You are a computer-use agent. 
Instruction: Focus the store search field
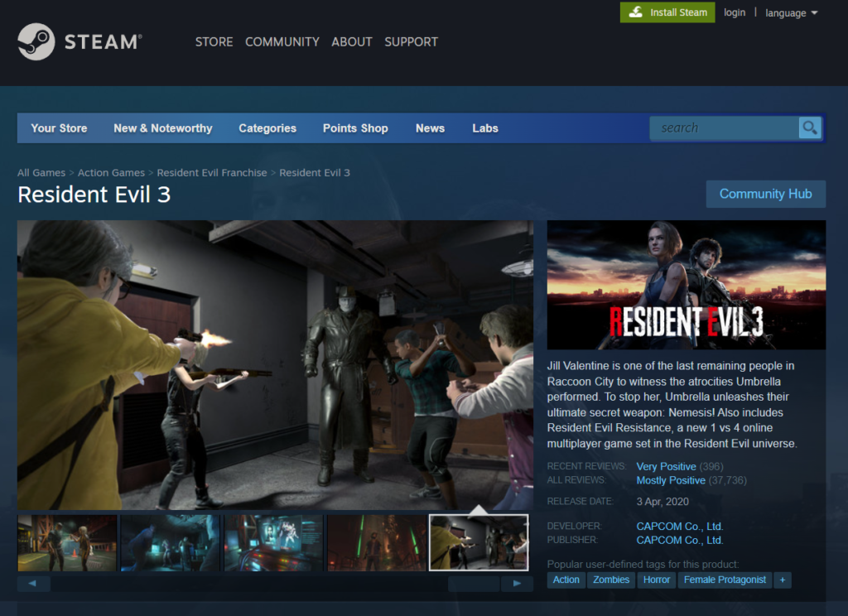pos(724,128)
